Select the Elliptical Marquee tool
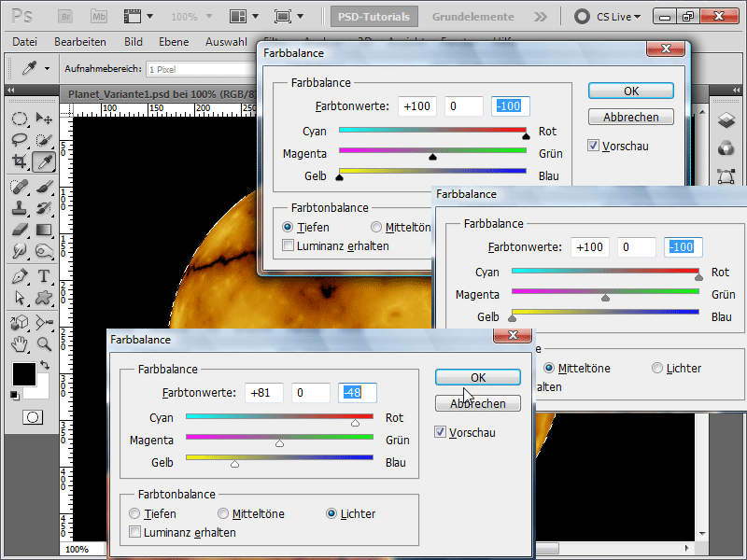The width and height of the screenshot is (747, 560). click(x=19, y=119)
